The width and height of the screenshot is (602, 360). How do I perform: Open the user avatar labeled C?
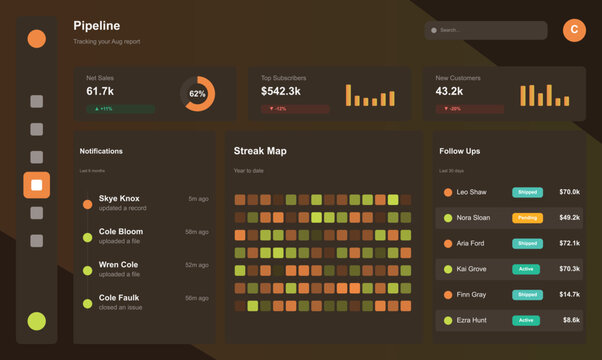[574, 30]
